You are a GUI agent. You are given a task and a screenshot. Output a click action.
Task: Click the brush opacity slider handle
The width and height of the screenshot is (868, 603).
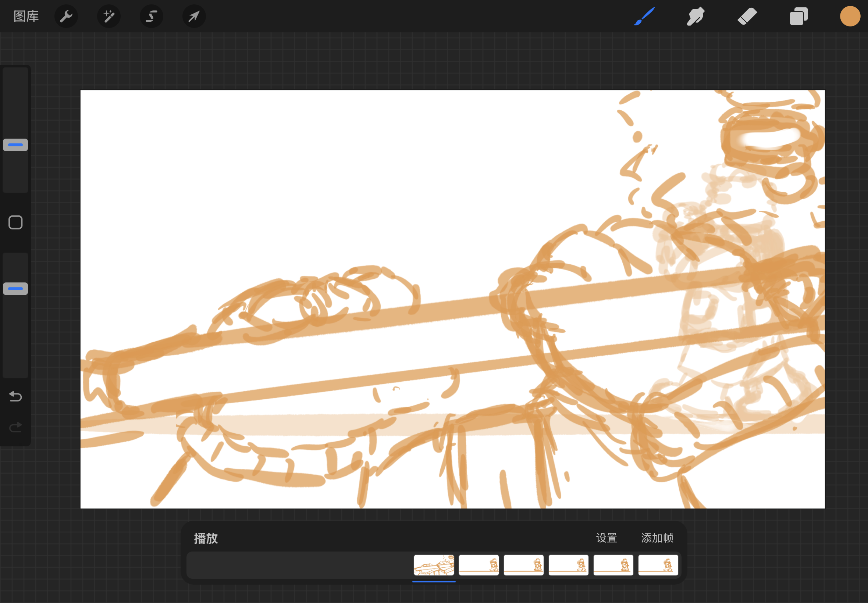(x=15, y=289)
